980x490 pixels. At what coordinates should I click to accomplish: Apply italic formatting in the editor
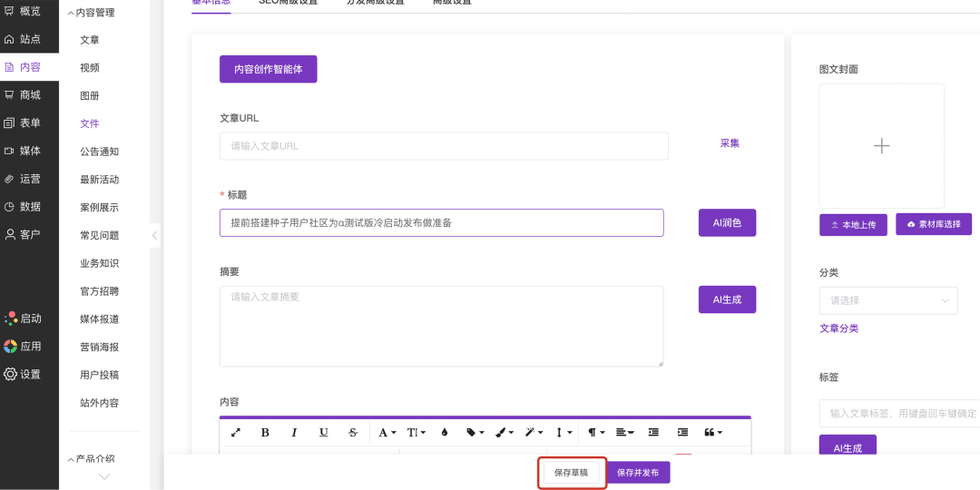(294, 433)
